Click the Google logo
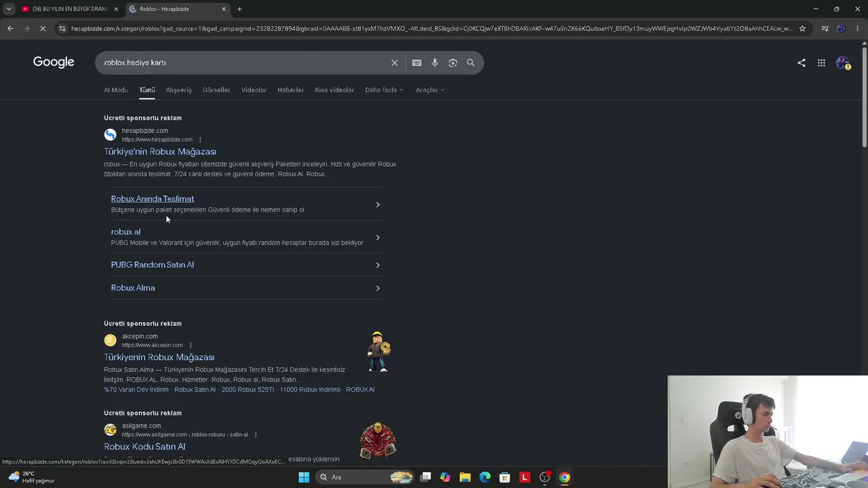868x488 pixels. tap(54, 62)
